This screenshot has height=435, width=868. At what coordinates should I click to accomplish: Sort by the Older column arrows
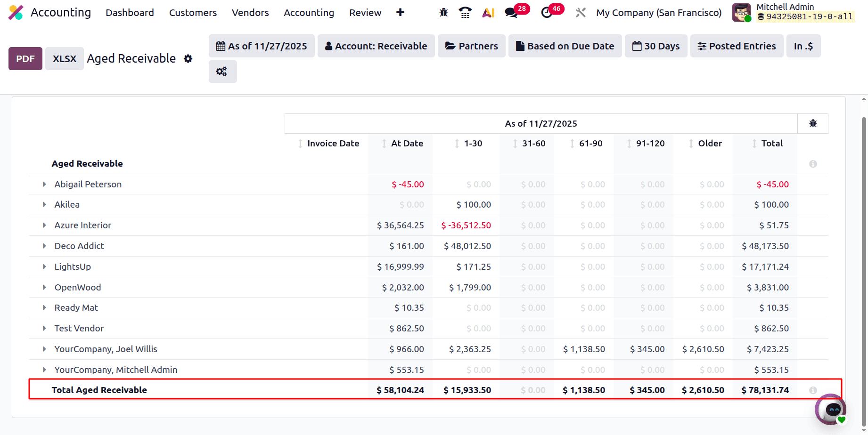point(691,144)
